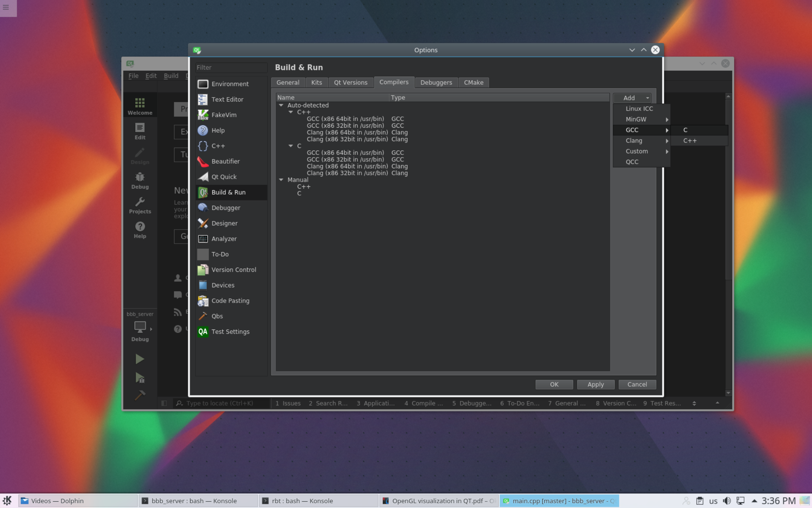The image size is (812, 508).
Task: Open the Version Control options category
Action: [x=231, y=270]
